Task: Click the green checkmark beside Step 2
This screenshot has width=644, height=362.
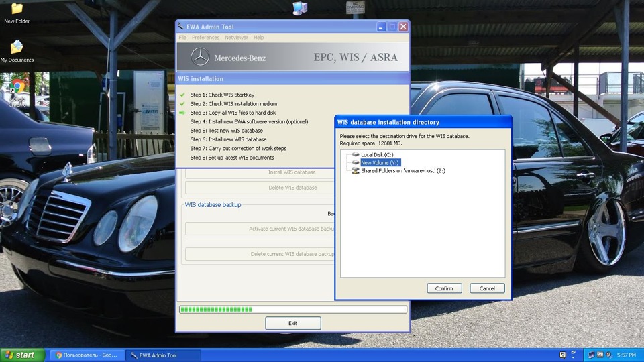Action: tap(182, 104)
